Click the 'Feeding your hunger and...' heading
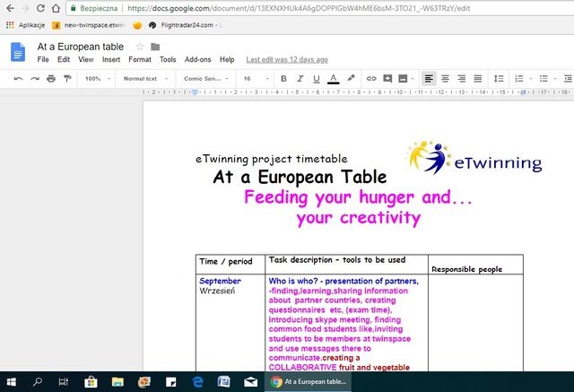This screenshot has height=392, width=574. [x=358, y=197]
